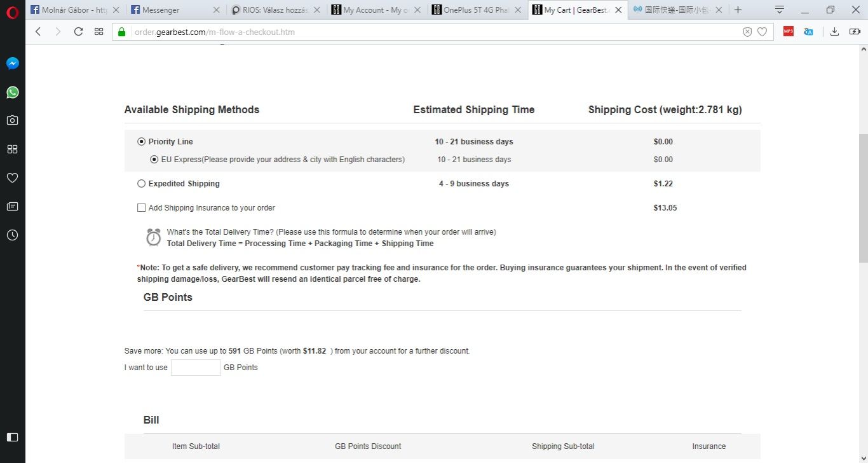Open the Opera main menu
The height and width of the screenshot is (463, 868).
click(x=12, y=11)
